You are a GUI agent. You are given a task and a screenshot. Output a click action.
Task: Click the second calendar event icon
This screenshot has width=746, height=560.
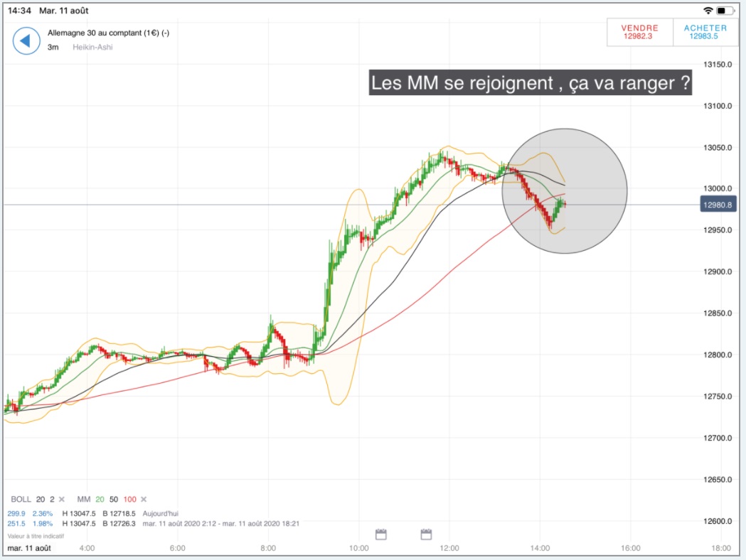(426, 534)
